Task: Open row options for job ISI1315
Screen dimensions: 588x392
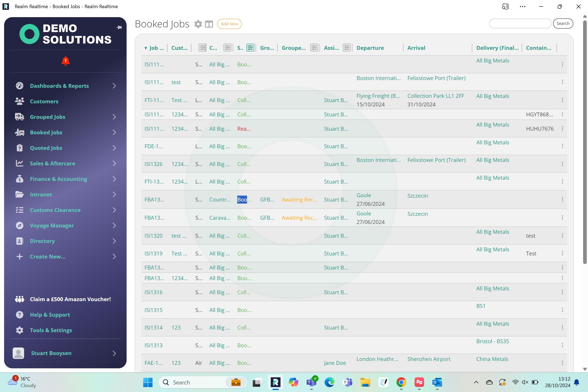Action: 562,310
